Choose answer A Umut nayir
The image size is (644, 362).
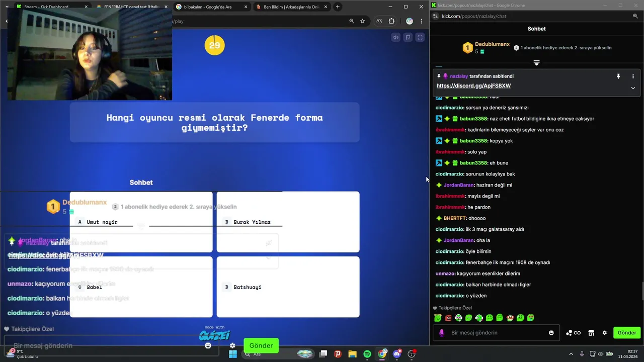point(141,222)
